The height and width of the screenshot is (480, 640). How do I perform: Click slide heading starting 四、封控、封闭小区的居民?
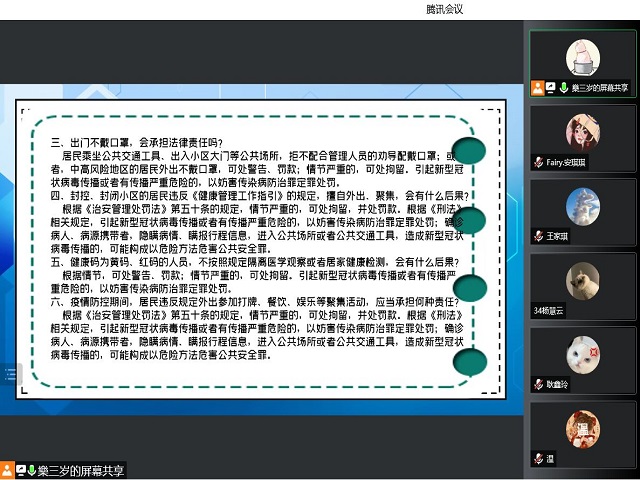coord(260,196)
